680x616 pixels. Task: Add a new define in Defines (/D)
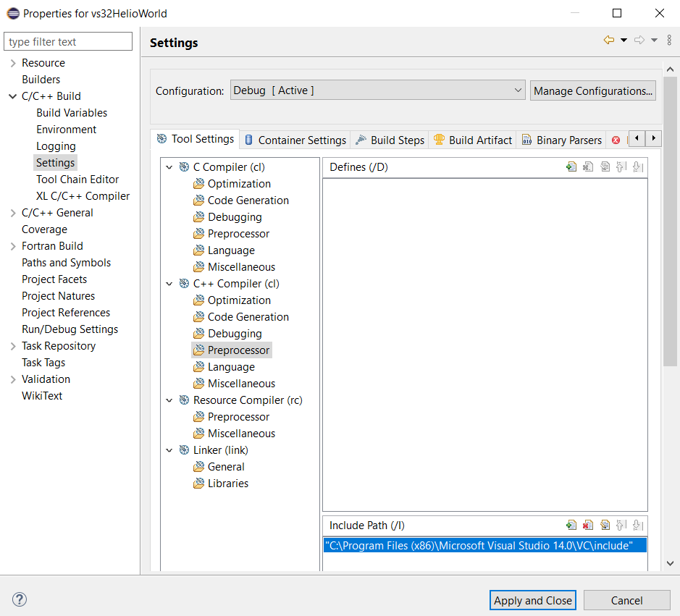point(571,167)
